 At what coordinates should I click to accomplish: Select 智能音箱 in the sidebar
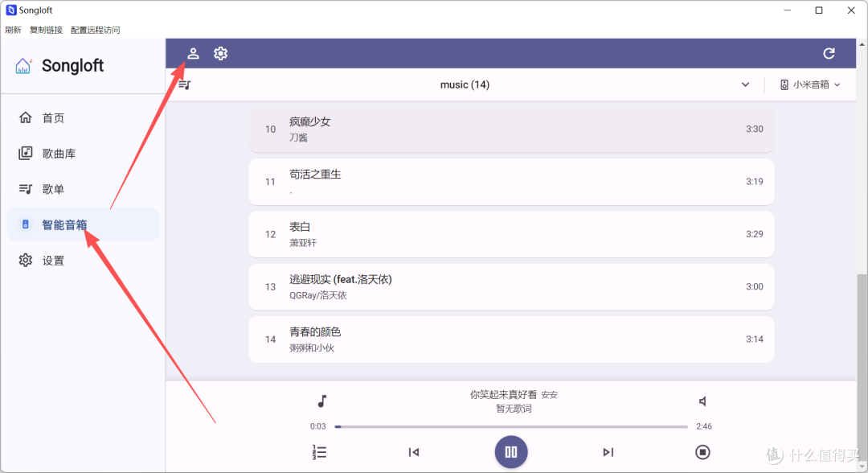point(83,224)
